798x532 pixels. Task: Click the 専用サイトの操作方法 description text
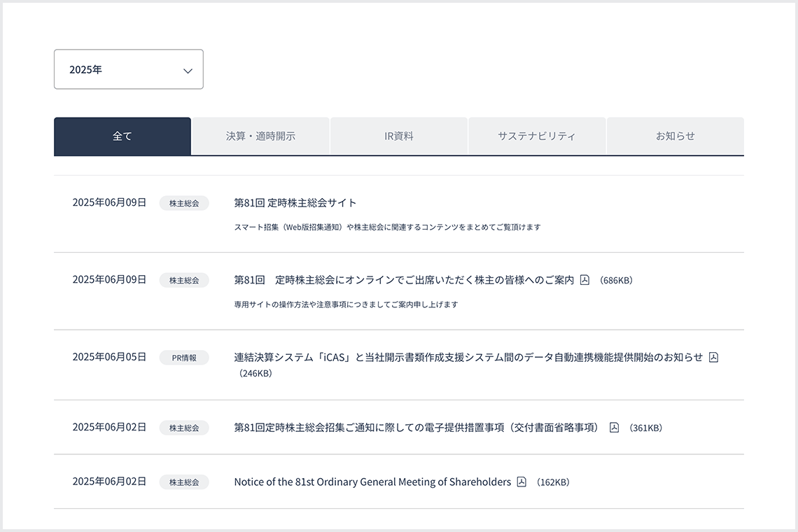click(346, 304)
